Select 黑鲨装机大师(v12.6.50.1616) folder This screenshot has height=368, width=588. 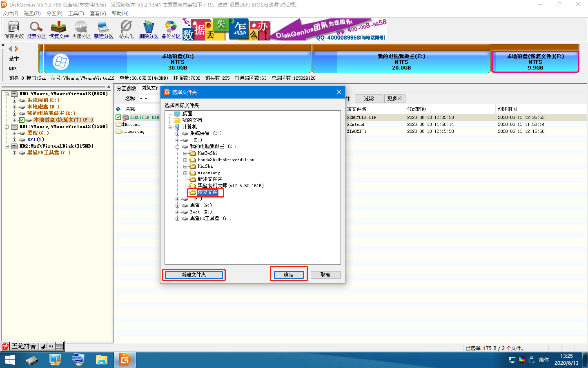coord(231,186)
